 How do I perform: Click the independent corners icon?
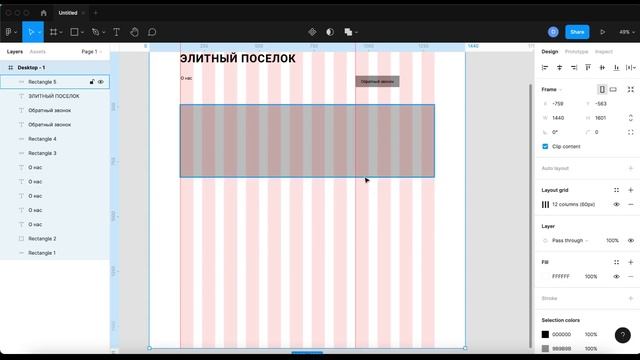coord(631,132)
